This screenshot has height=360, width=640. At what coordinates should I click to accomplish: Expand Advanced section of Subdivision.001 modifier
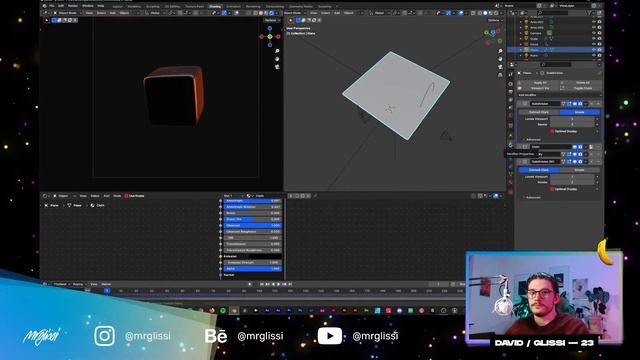click(533, 198)
